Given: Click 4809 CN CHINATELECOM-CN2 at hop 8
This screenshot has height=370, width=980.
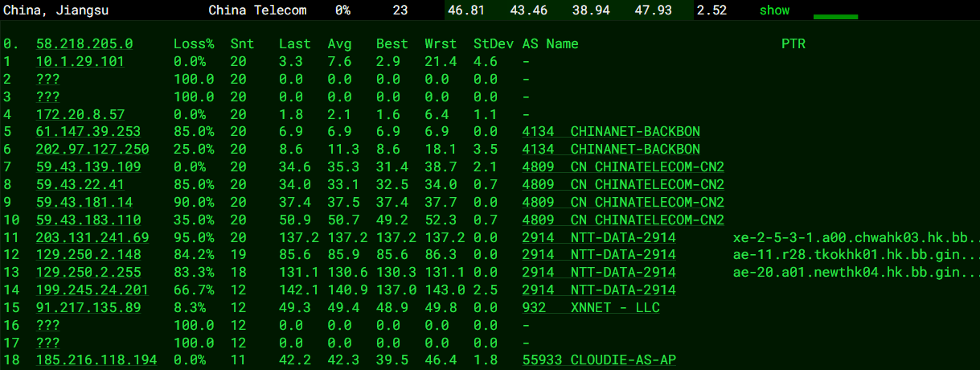Looking at the screenshot, I should click(x=623, y=185).
